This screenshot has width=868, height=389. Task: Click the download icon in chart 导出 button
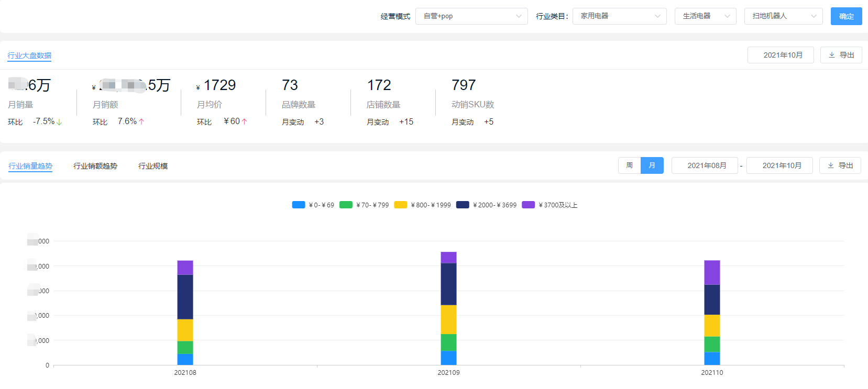point(831,165)
